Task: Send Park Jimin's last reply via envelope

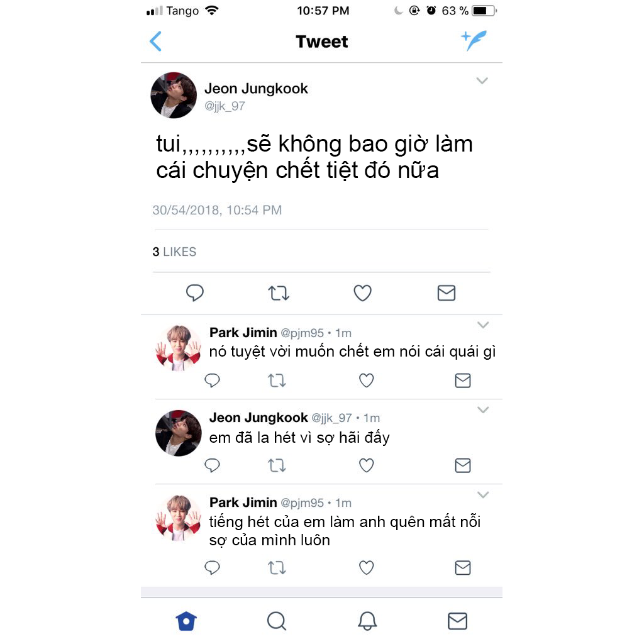Action: (x=463, y=568)
